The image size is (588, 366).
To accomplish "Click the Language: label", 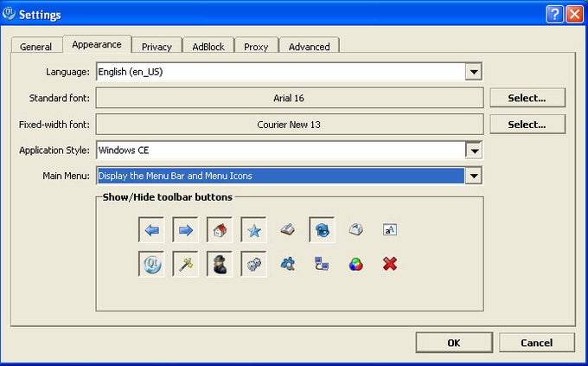I will coord(67,72).
